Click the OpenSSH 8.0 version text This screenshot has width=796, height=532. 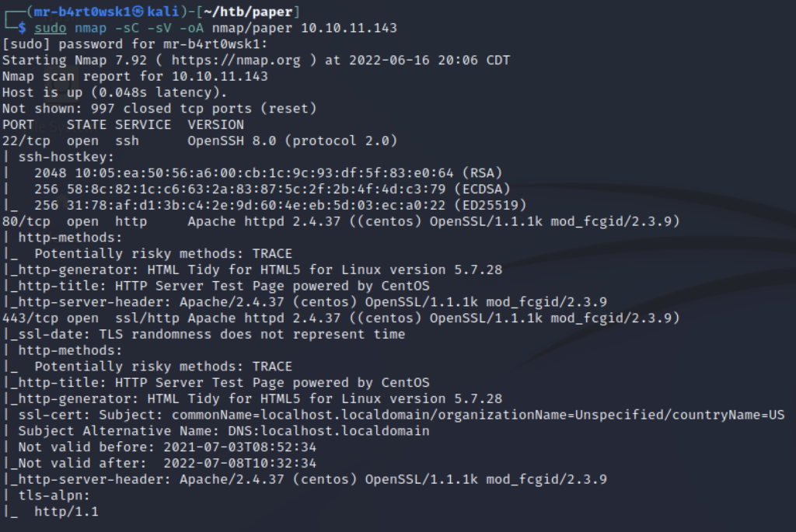pyautogui.click(x=232, y=141)
